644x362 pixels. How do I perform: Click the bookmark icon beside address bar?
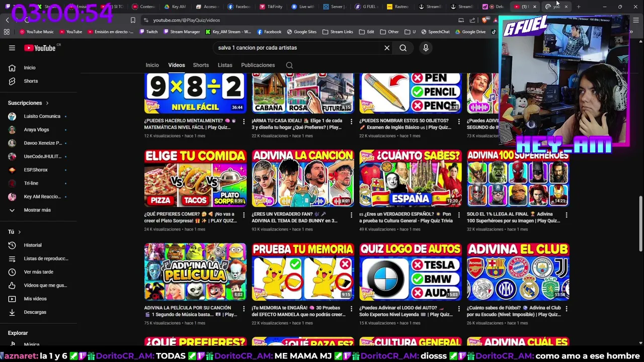pyautogui.click(x=133, y=20)
